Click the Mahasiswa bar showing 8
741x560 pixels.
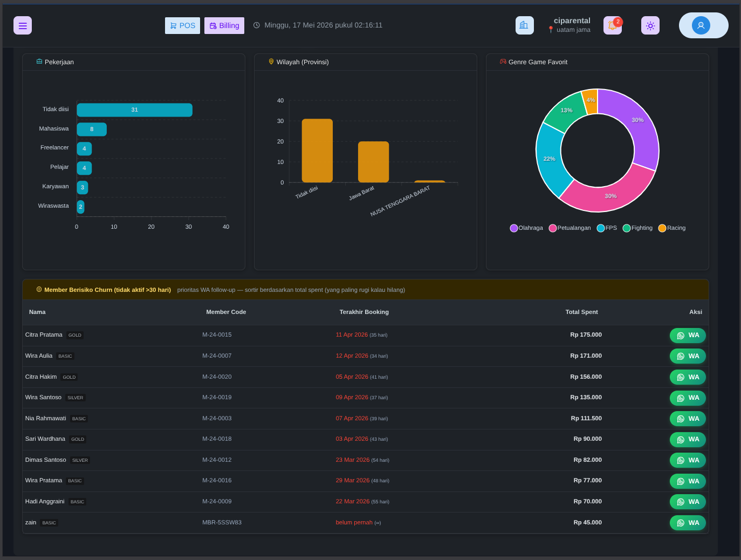tap(92, 129)
